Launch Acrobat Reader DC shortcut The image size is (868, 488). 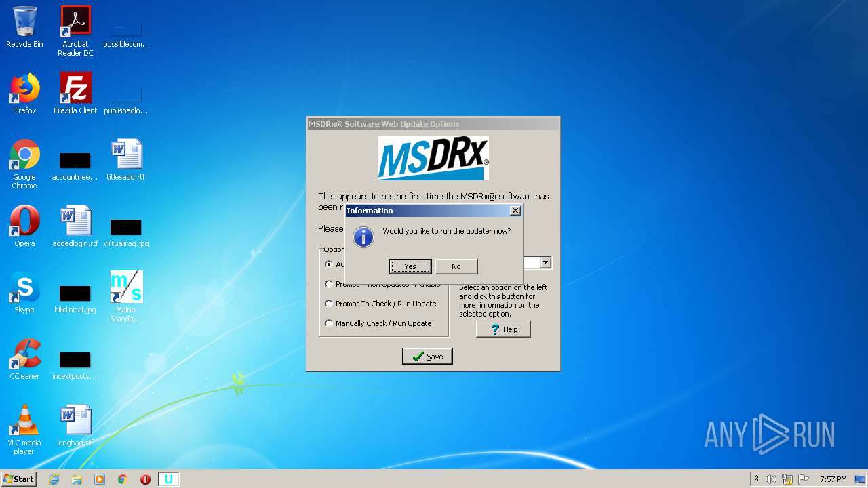pos(75,31)
